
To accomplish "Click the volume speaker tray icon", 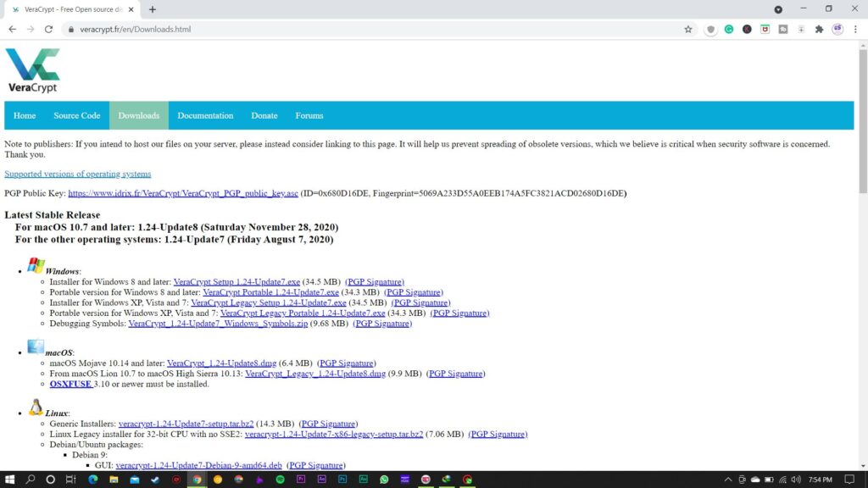I will pos(796,480).
